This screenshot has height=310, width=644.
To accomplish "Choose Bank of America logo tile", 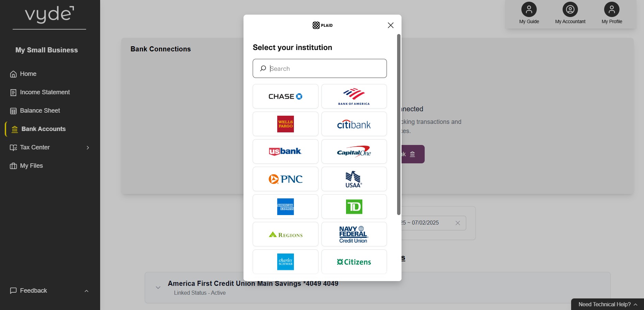I will pos(354,96).
